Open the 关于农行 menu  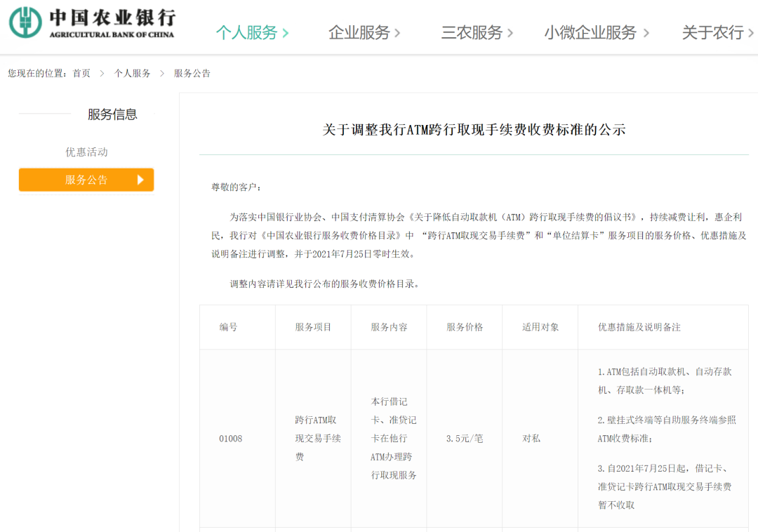click(x=713, y=32)
